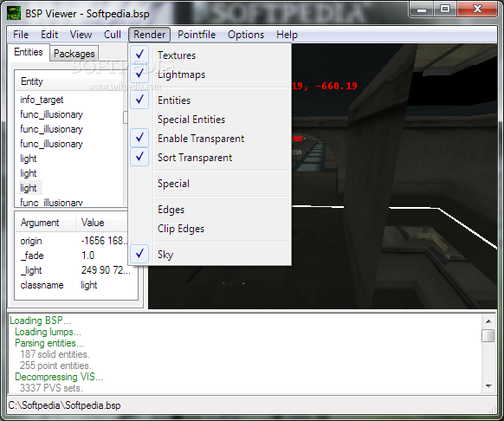Click the '3337 PVS sets.' log line
The image size is (504, 421).
51,388
